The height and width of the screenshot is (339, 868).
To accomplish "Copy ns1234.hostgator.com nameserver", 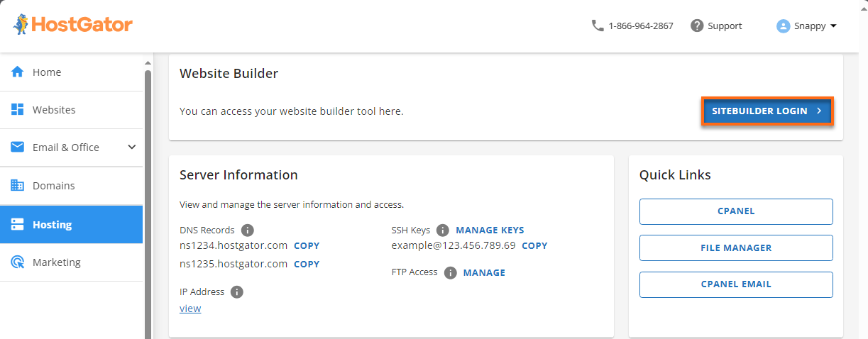I will 307,246.
